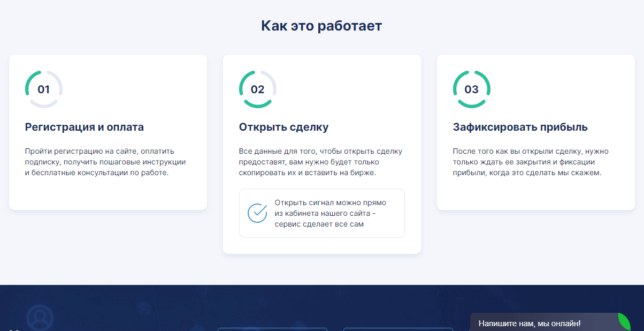Click the number 02 inside the middle circle
644x331 pixels.
(258, 89)
